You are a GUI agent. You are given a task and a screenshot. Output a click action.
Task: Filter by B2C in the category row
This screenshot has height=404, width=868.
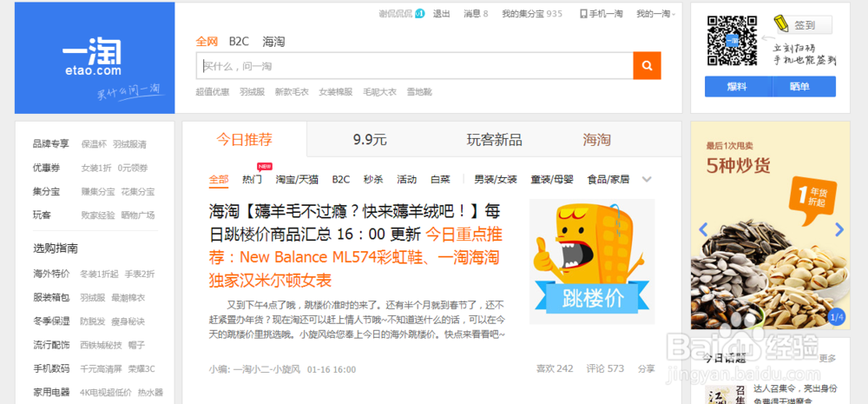[x=341, y=180]
